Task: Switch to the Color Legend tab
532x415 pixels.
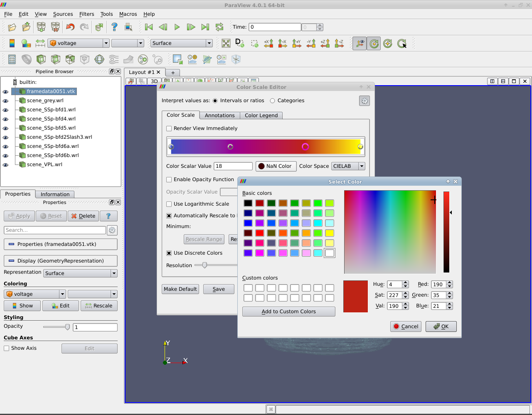Action: [261, 115]
